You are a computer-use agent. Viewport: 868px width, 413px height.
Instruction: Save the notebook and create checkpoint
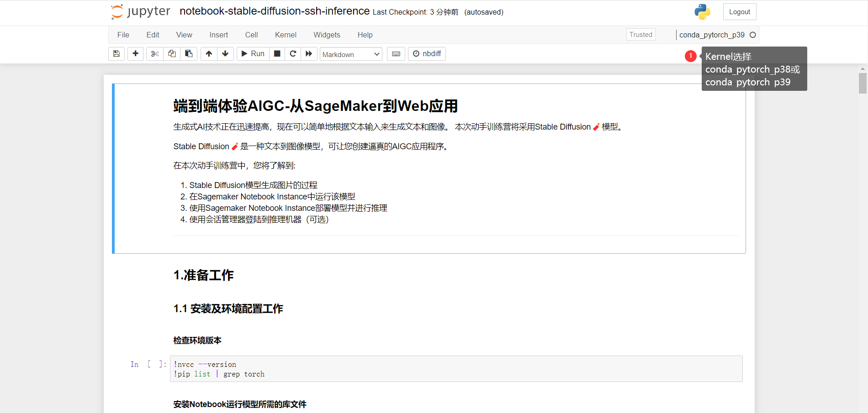tap(116, 53)
